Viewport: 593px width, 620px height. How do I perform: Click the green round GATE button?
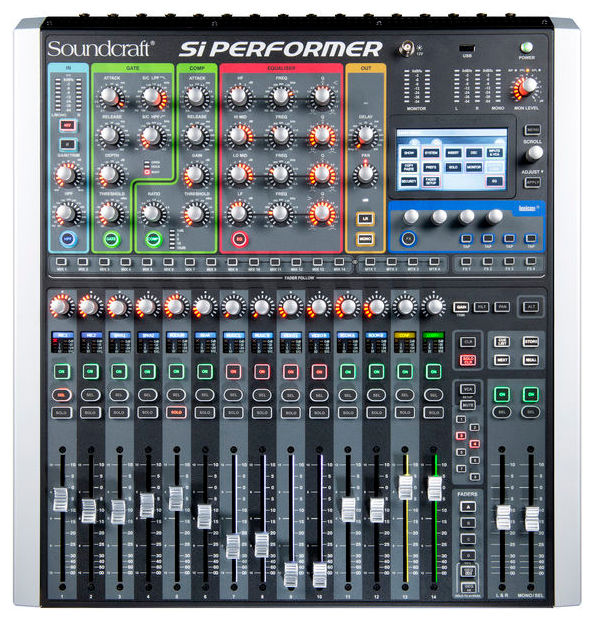(x=111, y=239)
